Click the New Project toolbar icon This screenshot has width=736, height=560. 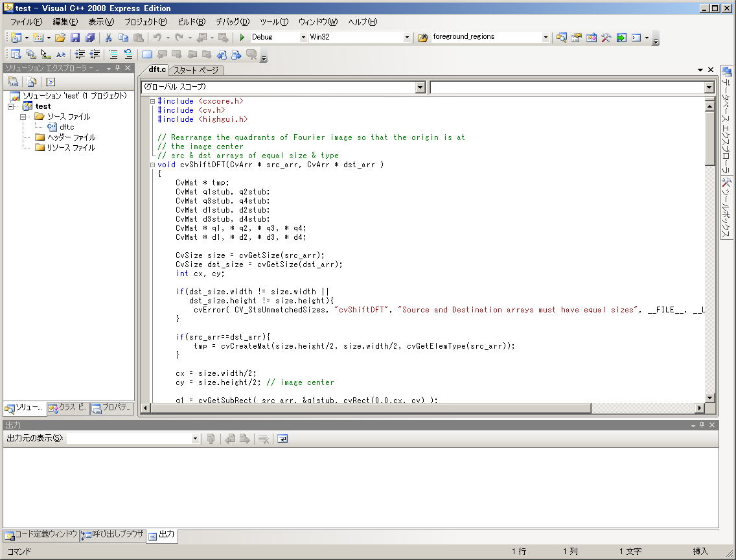coord(16,38)
